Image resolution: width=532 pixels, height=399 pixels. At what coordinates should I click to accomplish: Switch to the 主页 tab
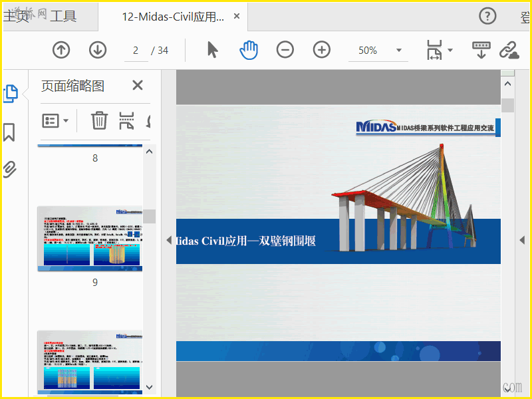tap(16, 16)
